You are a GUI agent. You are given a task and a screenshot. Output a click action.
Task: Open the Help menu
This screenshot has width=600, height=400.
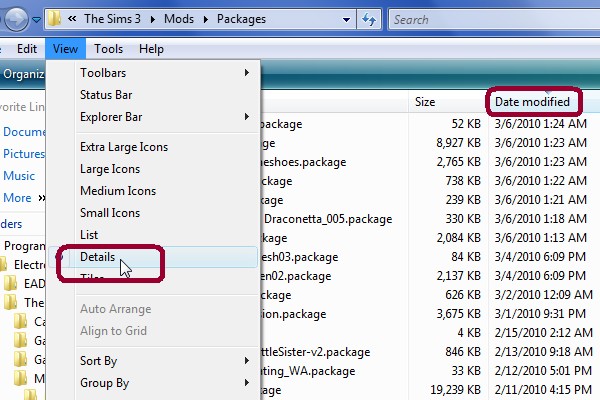151,48
